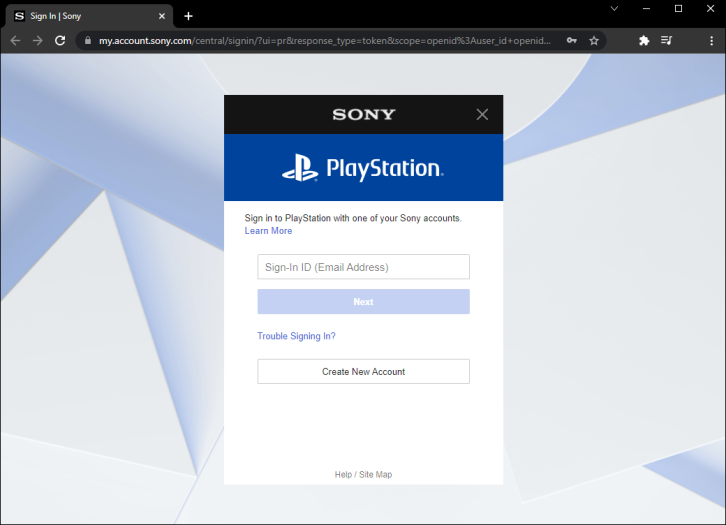This screenshot has height=525, width=726.
Task: Open media controls icon in toolbar
Action: (x=666, y=41)
